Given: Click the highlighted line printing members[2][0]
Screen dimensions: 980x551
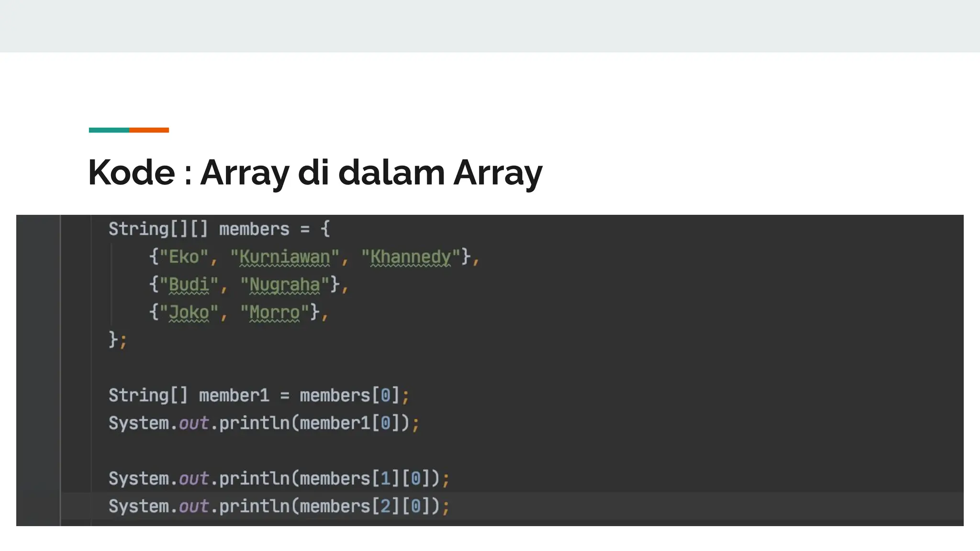Looking at the screenshot, I should coord(279,507).
